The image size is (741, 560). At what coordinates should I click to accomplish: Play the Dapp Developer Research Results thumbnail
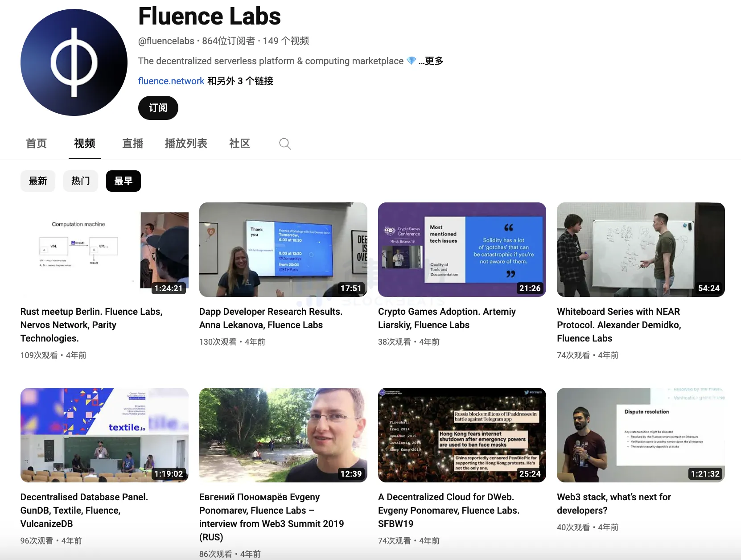[x=283, y=250]
